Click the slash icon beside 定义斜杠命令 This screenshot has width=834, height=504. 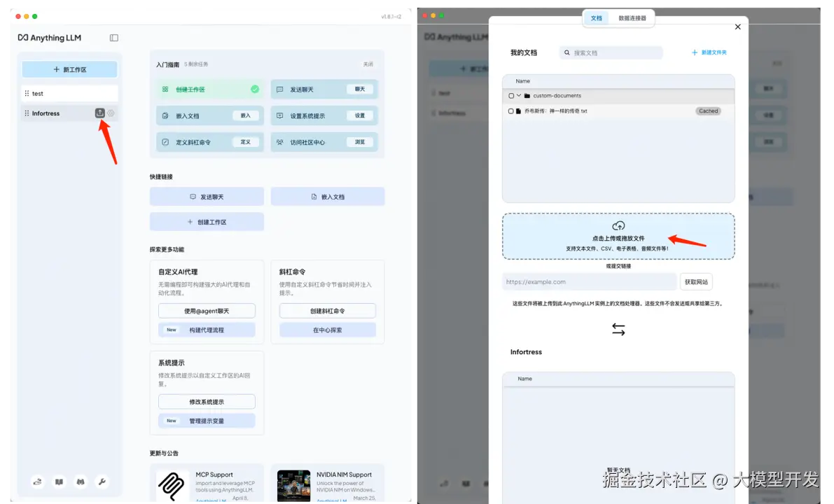[165, 142]
